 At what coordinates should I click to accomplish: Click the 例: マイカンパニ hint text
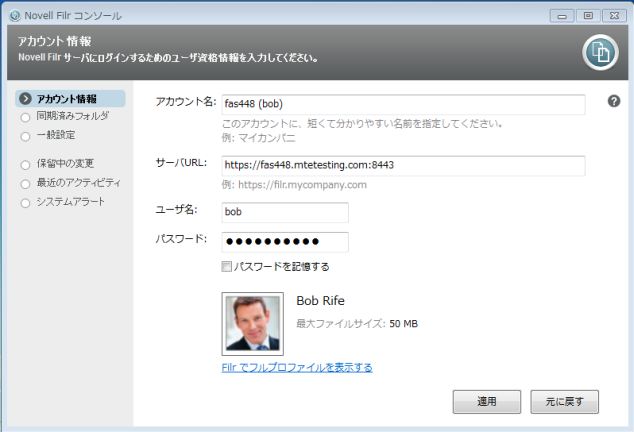coord(258,138)
